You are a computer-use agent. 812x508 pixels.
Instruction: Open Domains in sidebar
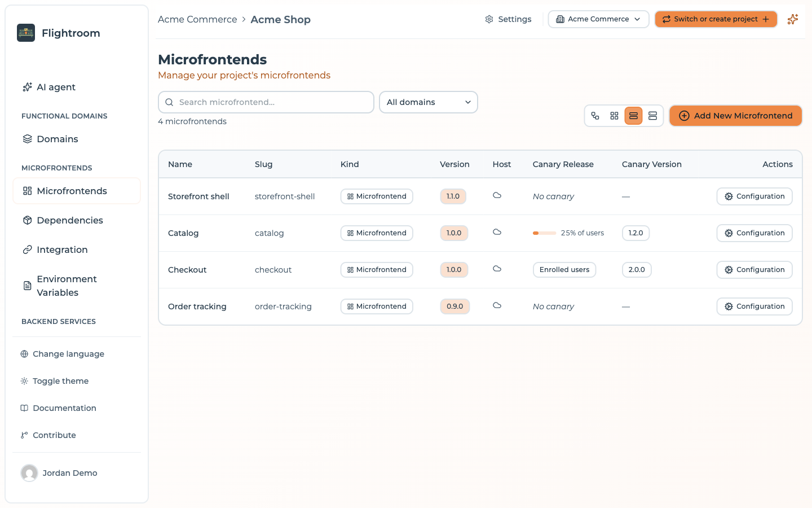pyautogui.click(x=77, y=139)
